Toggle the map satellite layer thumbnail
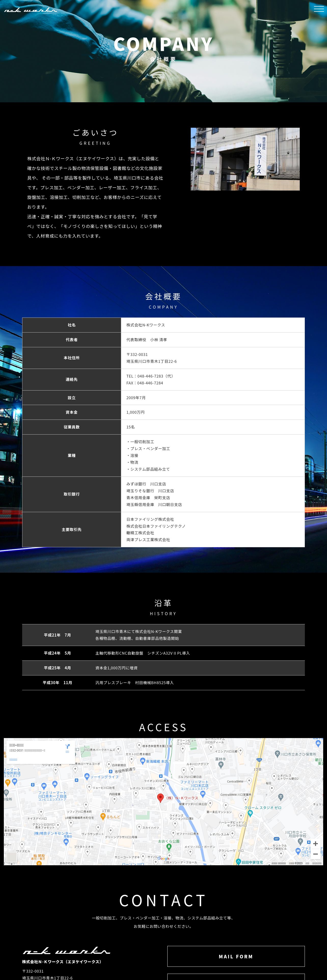327x980 pixels. tap(12, 857)
